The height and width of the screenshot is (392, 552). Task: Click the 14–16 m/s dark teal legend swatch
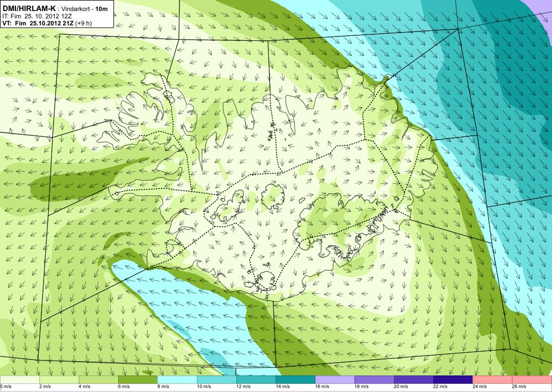[296, 380]
